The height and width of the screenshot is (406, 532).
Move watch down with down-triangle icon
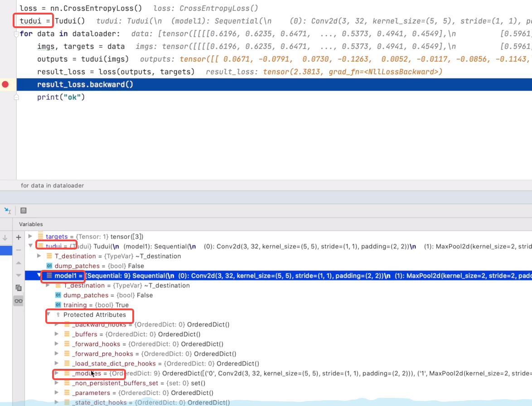(19, 275)
